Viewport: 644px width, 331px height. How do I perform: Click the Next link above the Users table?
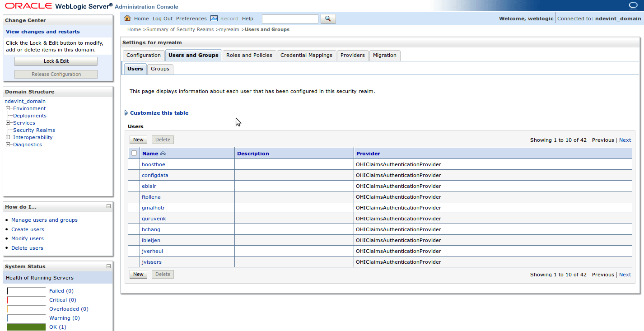(x=625, y=140)
